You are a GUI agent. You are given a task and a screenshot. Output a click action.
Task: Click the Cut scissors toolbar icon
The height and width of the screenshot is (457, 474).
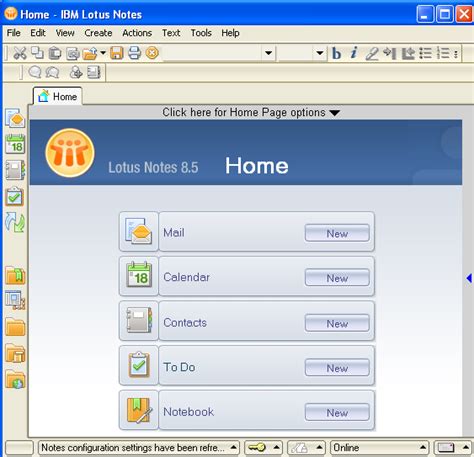point(20,53)
